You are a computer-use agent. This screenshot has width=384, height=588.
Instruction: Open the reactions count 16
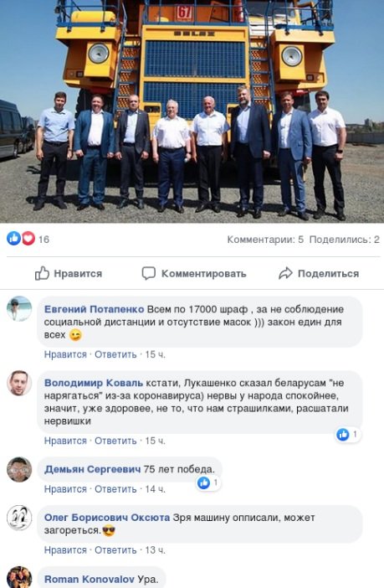(x=44, y=240)
